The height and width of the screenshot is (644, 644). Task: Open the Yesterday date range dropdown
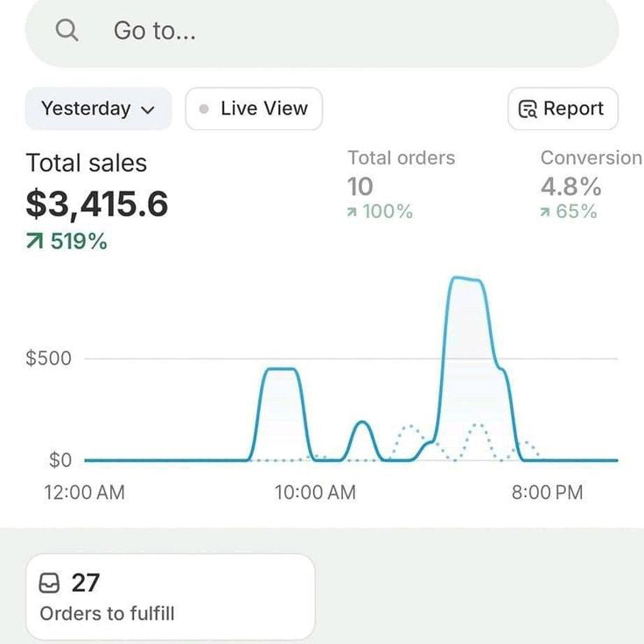[98, 109]
